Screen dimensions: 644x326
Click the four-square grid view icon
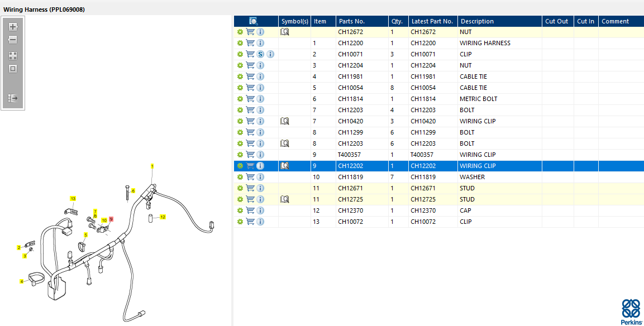point(13,56)
